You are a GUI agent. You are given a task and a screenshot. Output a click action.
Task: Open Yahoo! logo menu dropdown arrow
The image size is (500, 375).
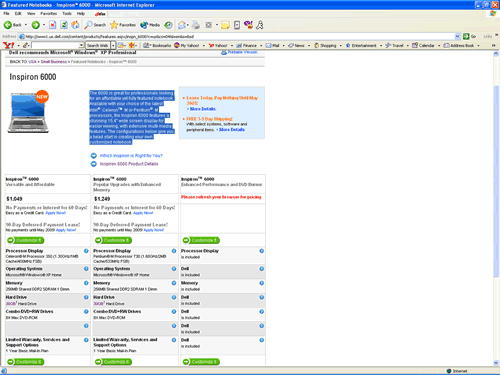coord(18,45)
